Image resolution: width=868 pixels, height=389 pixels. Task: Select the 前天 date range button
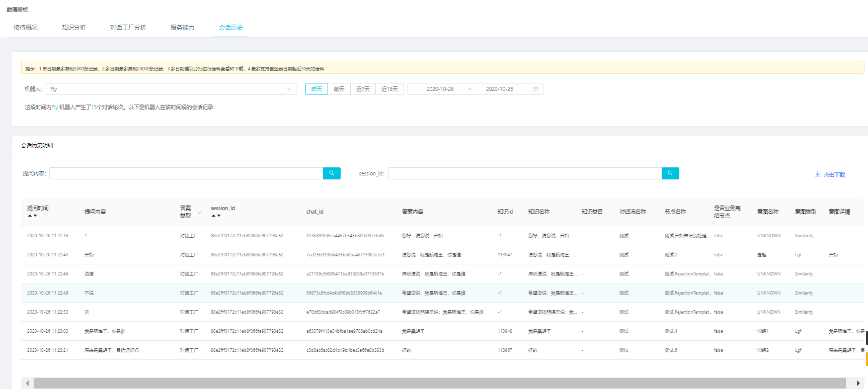pyautogui.click(x=339, y=89)
